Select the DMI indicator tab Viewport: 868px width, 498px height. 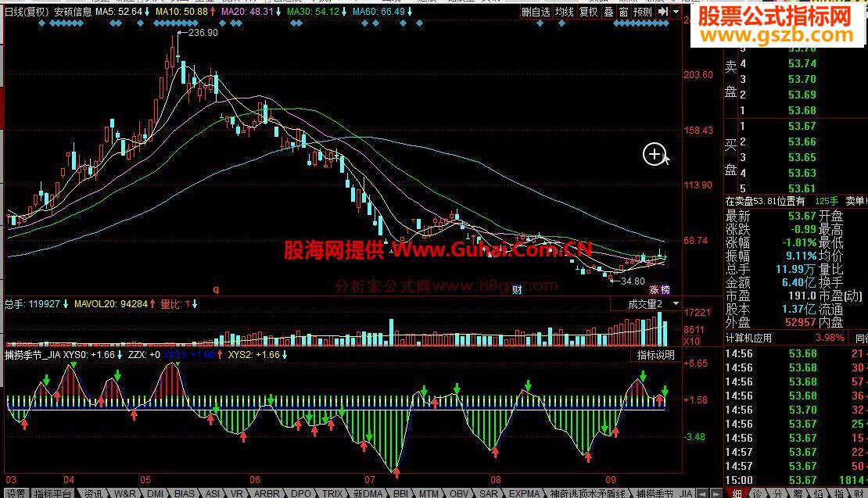(x=155, y=493)
